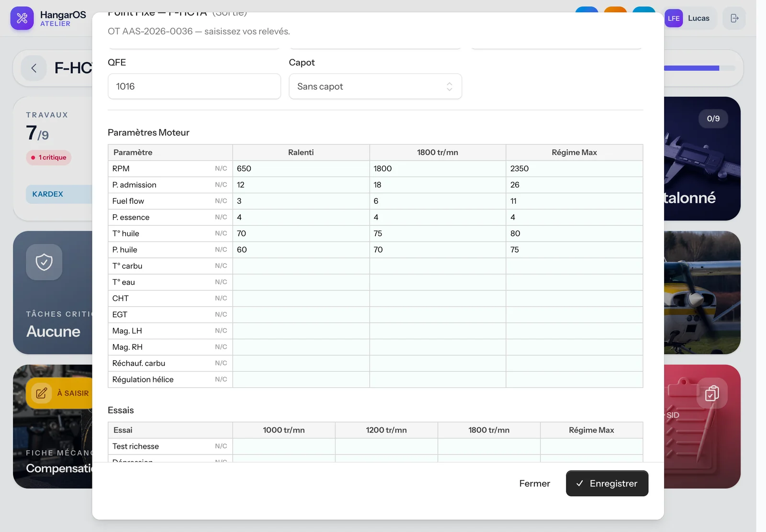Click the Test richesse 1200 tr/mn cell
This screenshot has width=766, height=532.
point(386,446)
